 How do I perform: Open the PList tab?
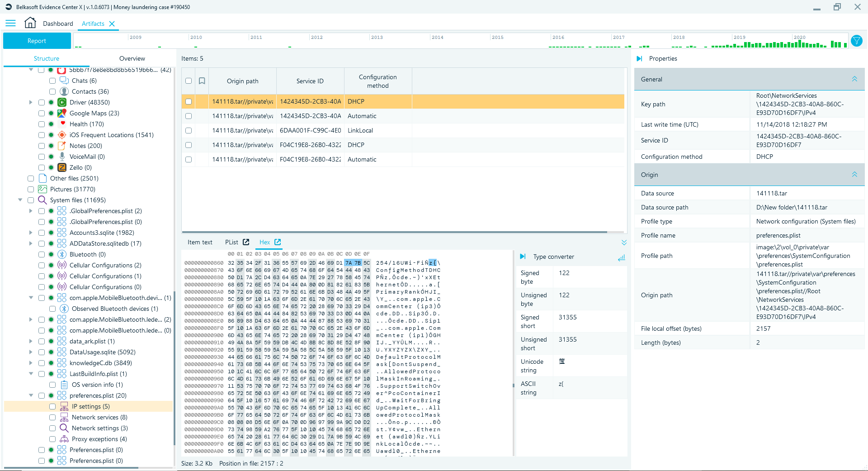[231, 242]
